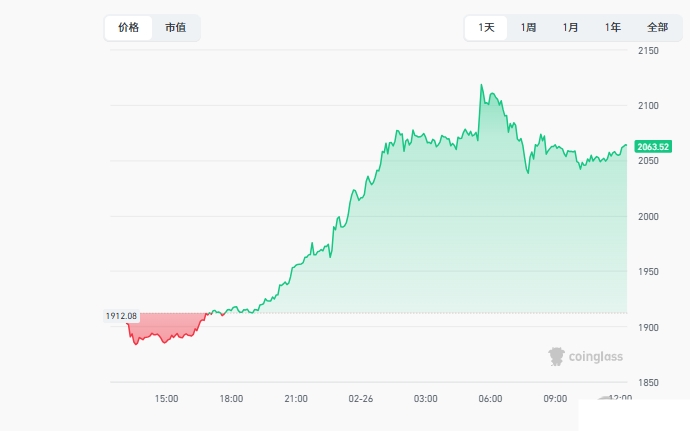Click the 1912.08 opening price label

[x=120, y=316]
